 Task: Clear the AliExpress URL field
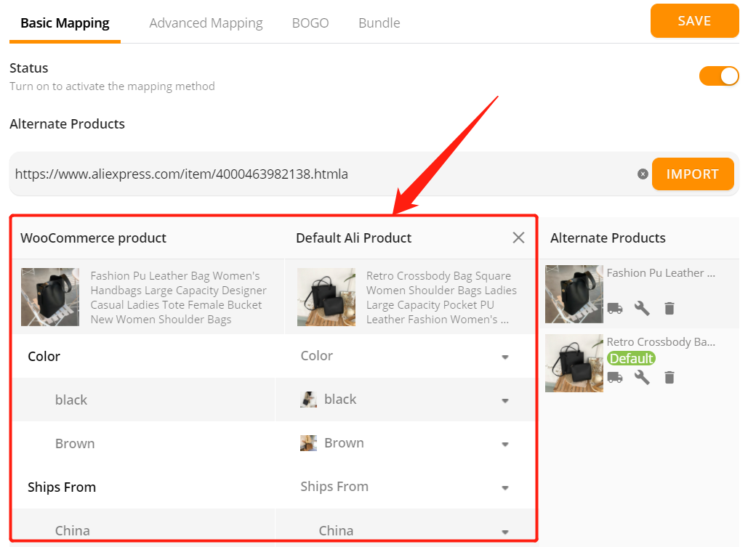643,174
